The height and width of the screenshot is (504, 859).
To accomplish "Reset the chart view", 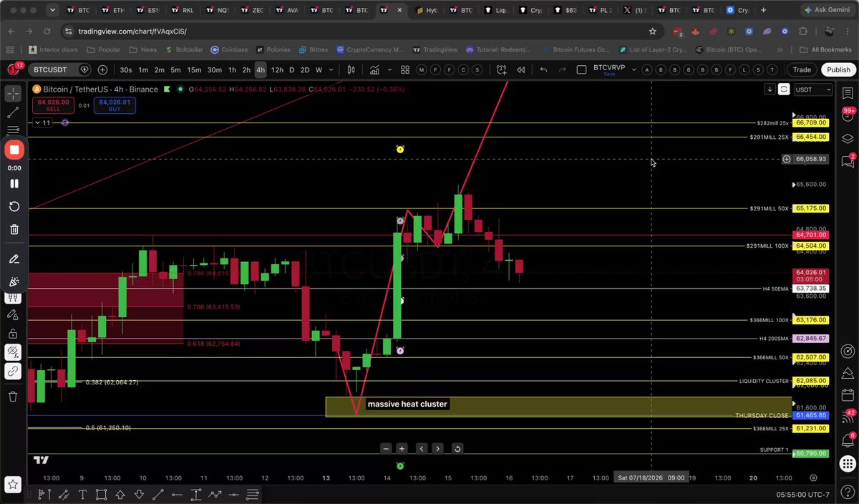I will coord(457,449).
